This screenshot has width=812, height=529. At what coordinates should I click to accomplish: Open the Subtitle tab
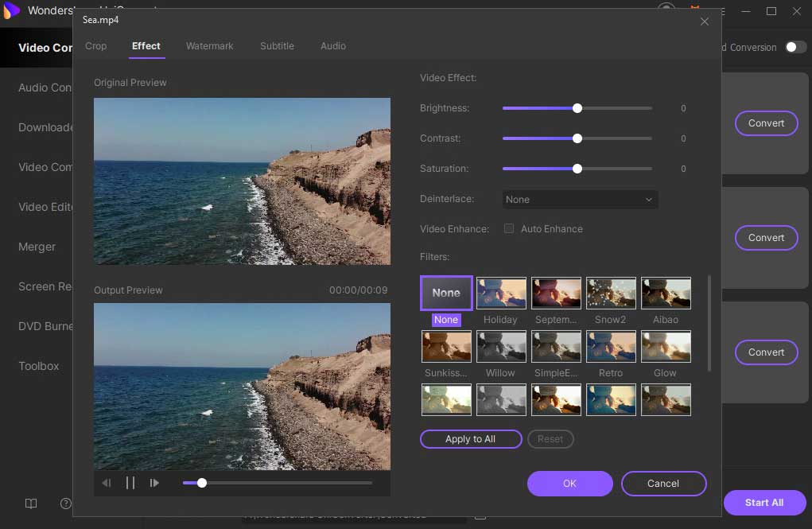pyautogui.click(x=277, y=46)
